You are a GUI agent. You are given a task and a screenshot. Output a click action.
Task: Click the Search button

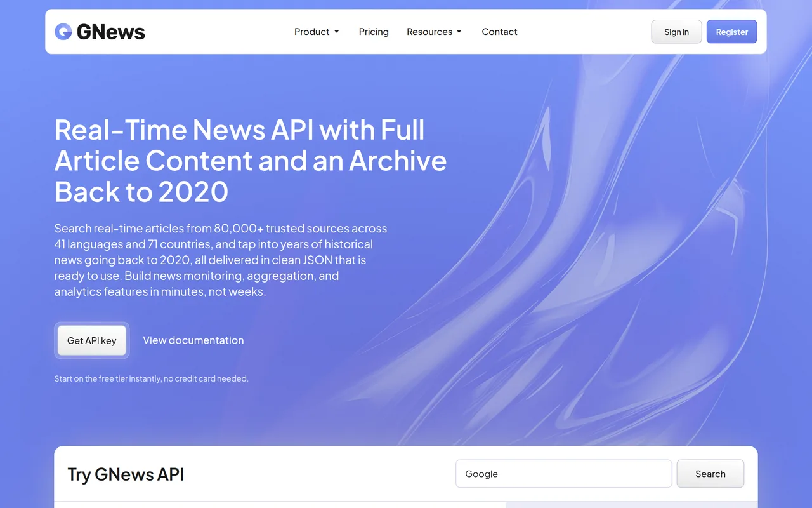(710, 474)
